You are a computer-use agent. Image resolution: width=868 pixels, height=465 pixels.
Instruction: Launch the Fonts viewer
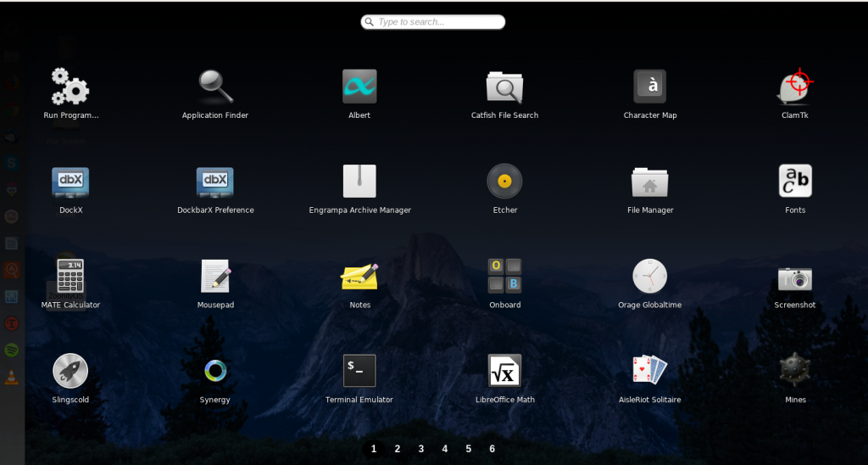tap(795, 182)
